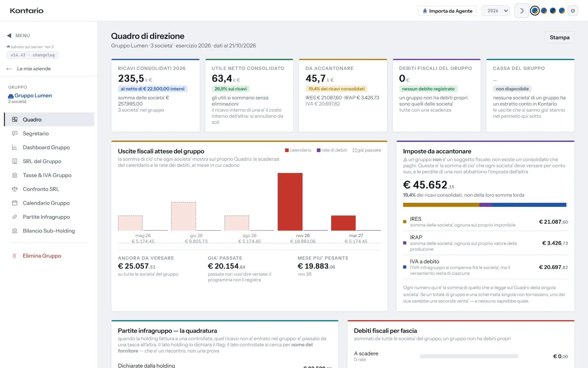Click the trash icon beside Elimina Gruppo
Screen dimensions: 588x368
tap(15, 256)
